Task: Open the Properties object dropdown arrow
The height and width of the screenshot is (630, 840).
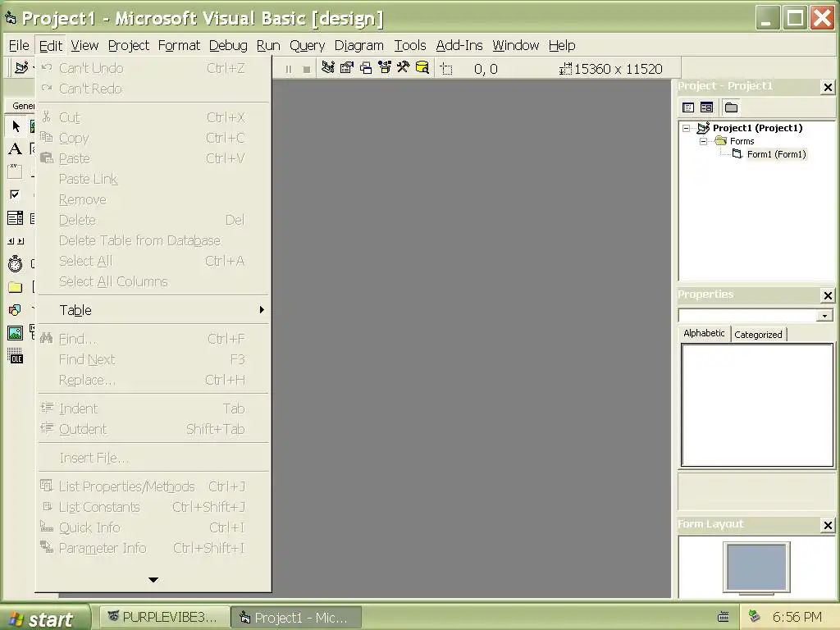Action: 824,316
